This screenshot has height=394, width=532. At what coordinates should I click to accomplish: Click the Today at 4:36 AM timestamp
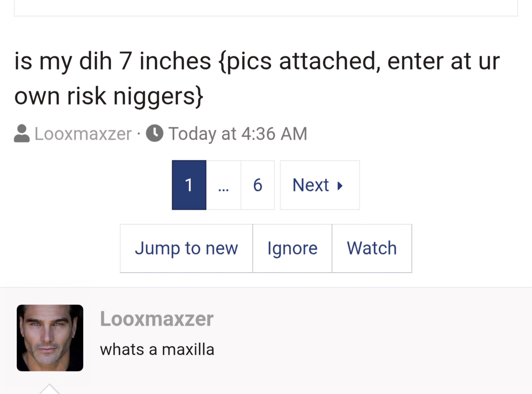(238, 134)
